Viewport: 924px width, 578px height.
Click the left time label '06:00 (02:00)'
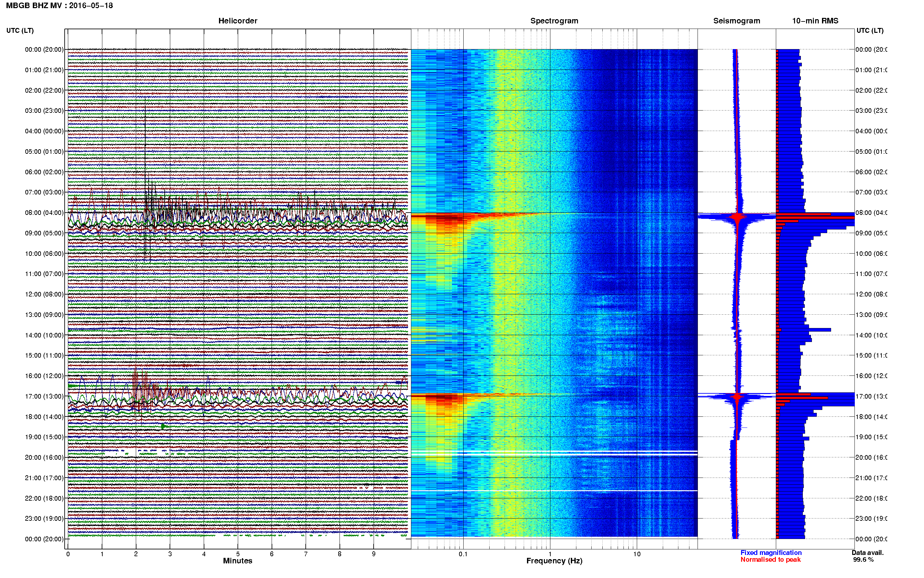[44, 172]
